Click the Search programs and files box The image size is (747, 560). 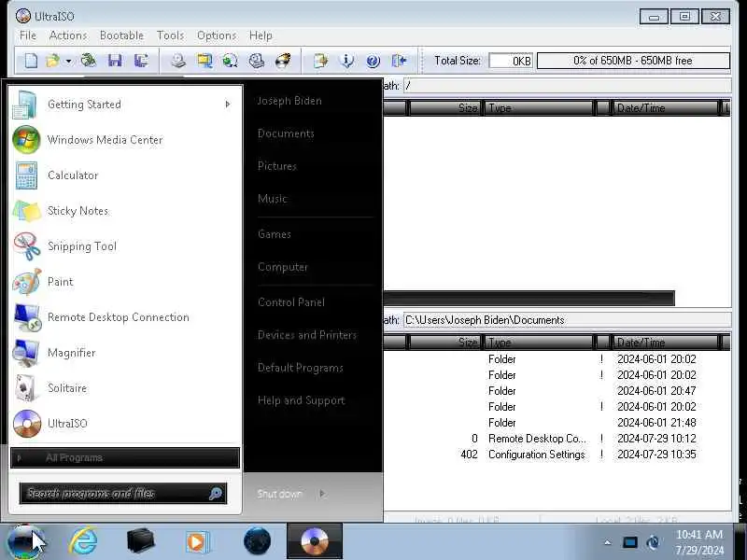pyautogui.click(x=123, y=494)
